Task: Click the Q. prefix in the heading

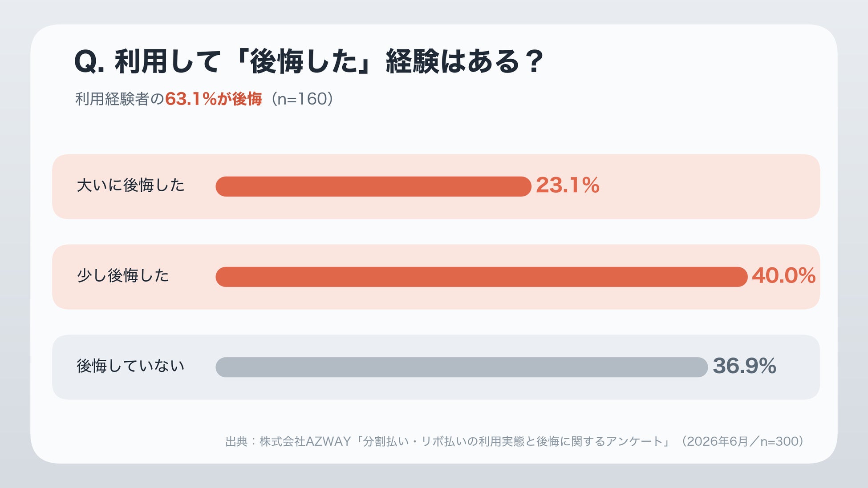Action: [89, 62]
